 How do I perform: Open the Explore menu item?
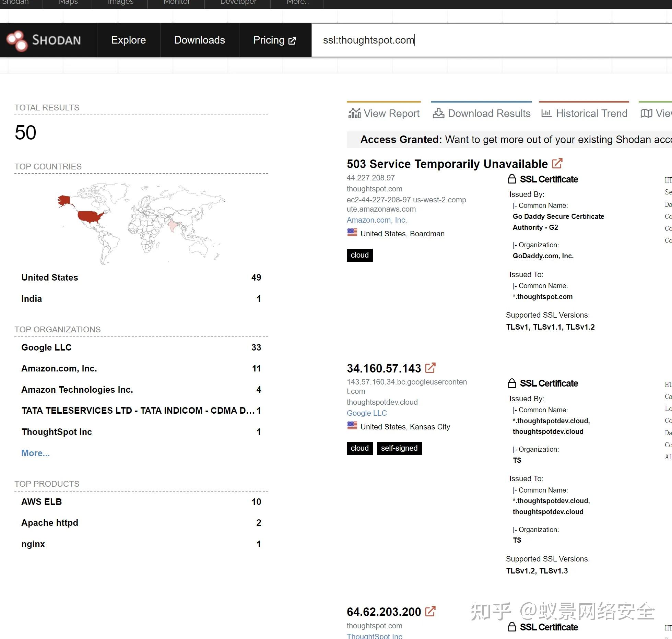click(128, 40)
